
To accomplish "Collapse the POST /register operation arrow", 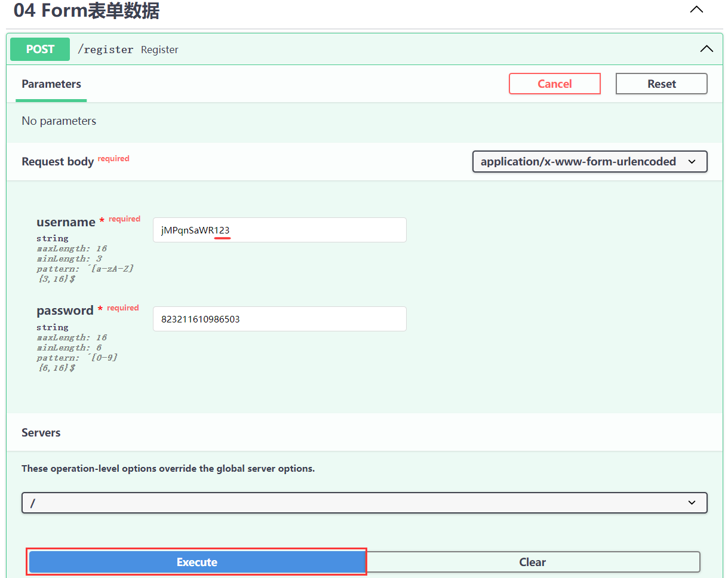I will point(706,49).
